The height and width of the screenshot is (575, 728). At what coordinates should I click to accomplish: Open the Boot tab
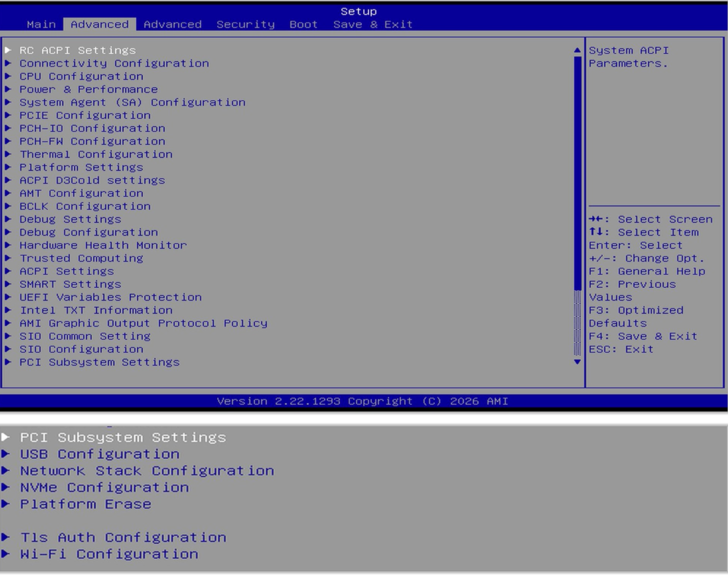(x=303, y=25)
